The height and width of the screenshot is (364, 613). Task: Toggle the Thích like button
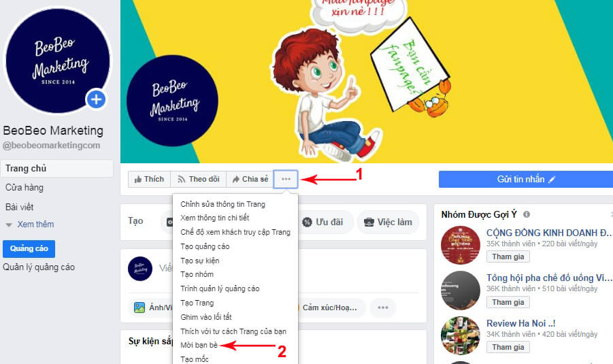149,179
